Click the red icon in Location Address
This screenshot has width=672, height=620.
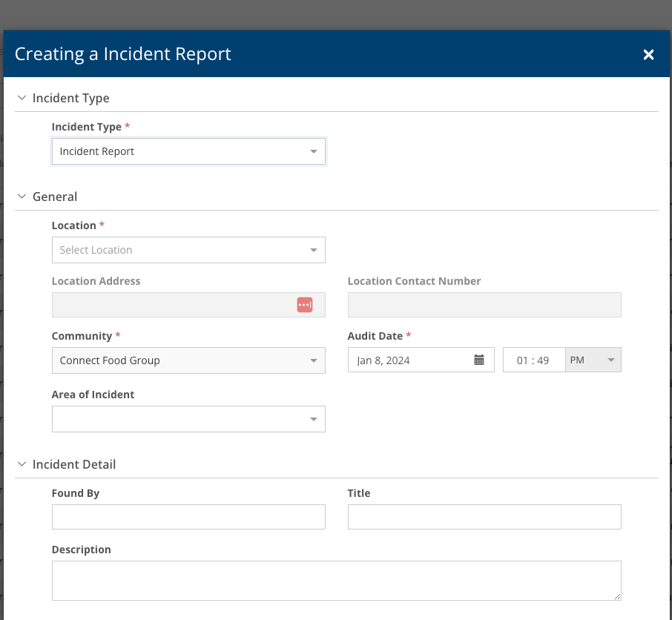pyautogui.click(x=305, y=305)
